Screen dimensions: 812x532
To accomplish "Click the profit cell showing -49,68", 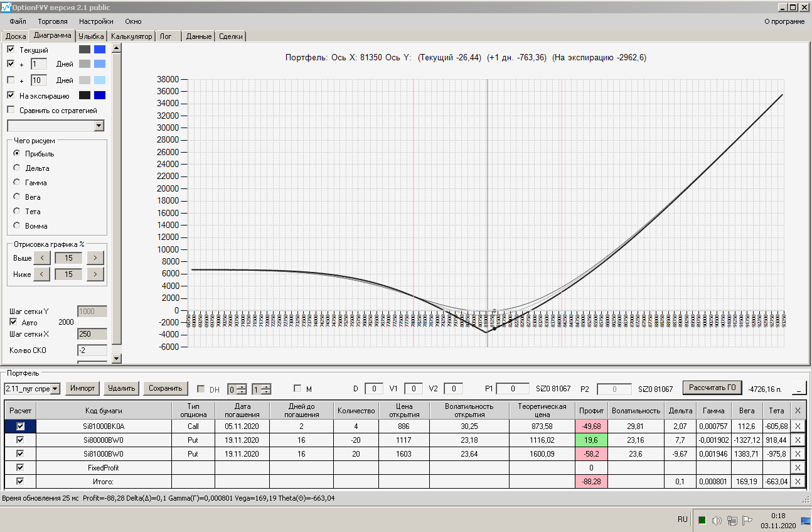I will pyautogui.click(x=592, y=426).
